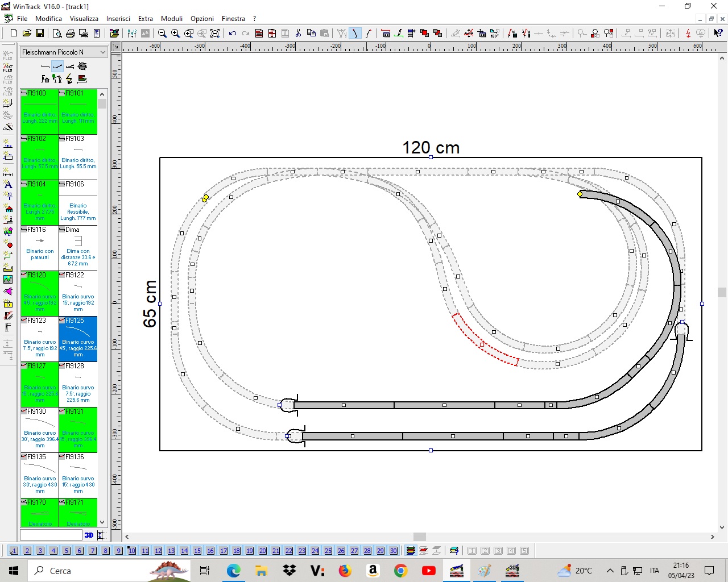This screenshot has height=582, width=728.
Task: Open the Moduli menu
Action: [x=171, y=19]
